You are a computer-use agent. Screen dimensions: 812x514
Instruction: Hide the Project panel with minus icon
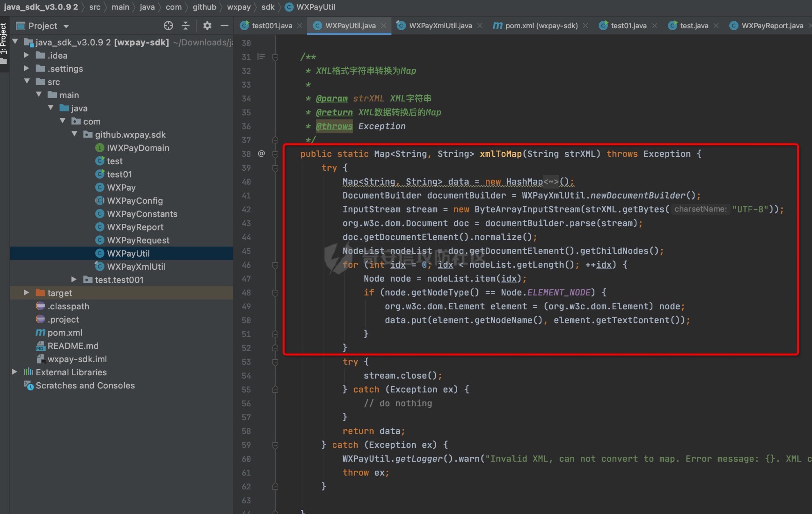[224, 26]
